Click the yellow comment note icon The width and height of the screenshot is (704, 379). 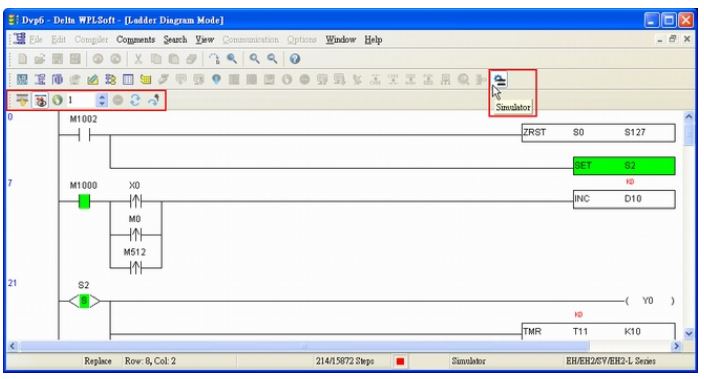[x=145, y=80]
